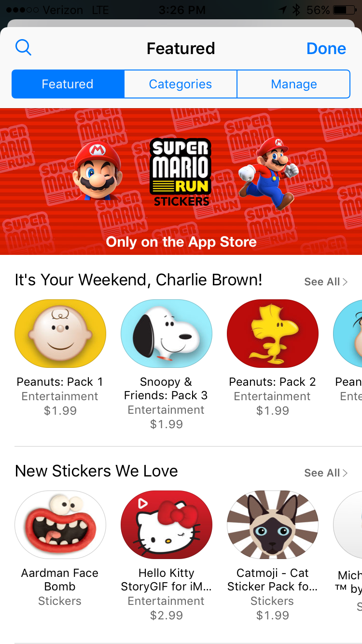
Task: Tap the Done button
Action: pos(326,48)
